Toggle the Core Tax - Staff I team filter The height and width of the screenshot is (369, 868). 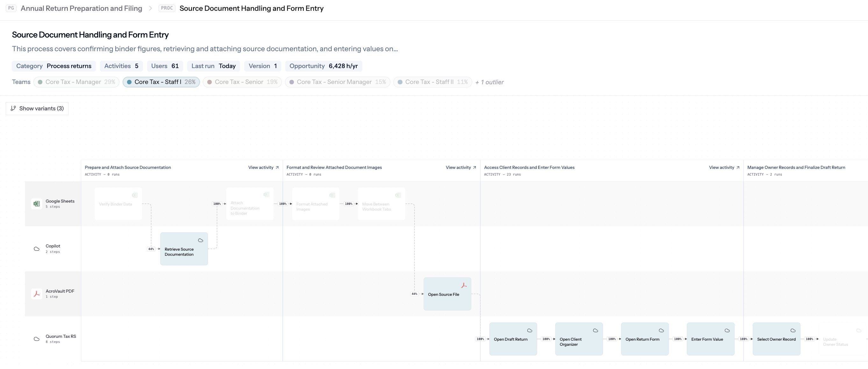coord(161,82)
